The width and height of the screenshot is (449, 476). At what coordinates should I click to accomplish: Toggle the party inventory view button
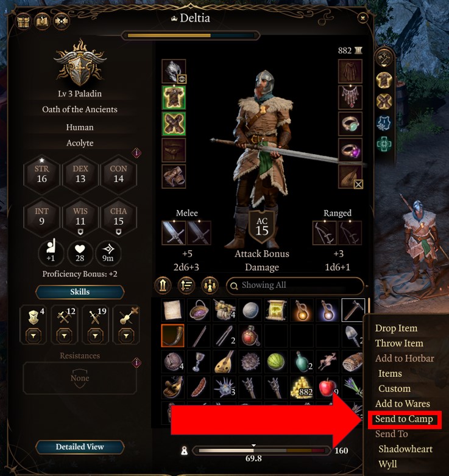pos(210,285)
